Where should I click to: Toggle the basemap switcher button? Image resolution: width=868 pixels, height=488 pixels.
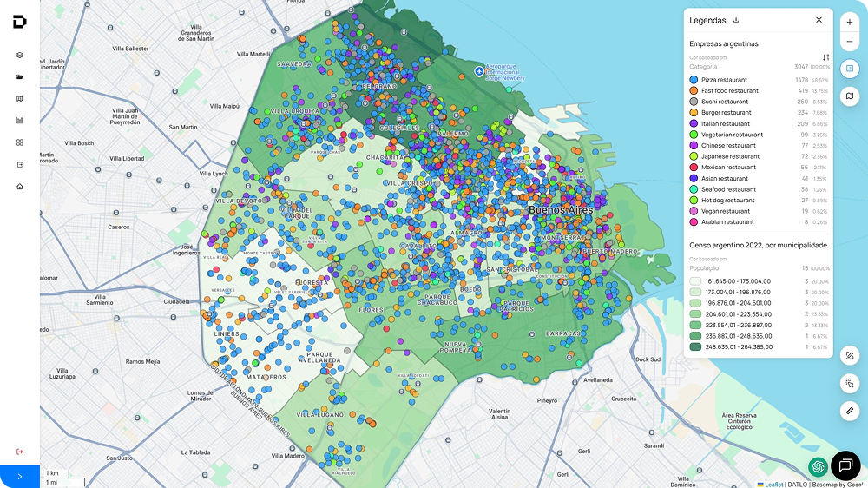(850, 96)
